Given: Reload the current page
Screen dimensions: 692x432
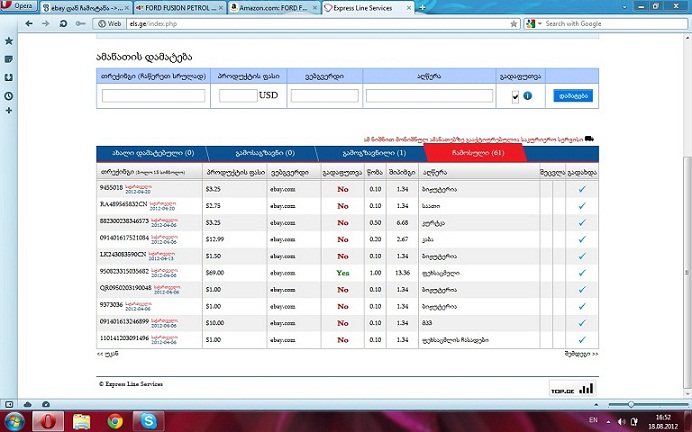Looking at the screenshot, I should tap(63, 23).
